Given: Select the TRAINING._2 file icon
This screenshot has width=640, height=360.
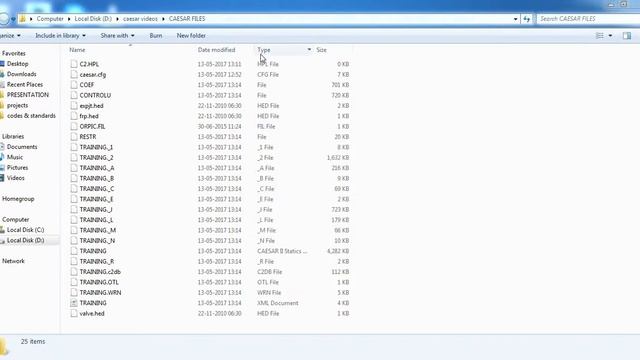Looking at the screenshot, I should 74,158.
